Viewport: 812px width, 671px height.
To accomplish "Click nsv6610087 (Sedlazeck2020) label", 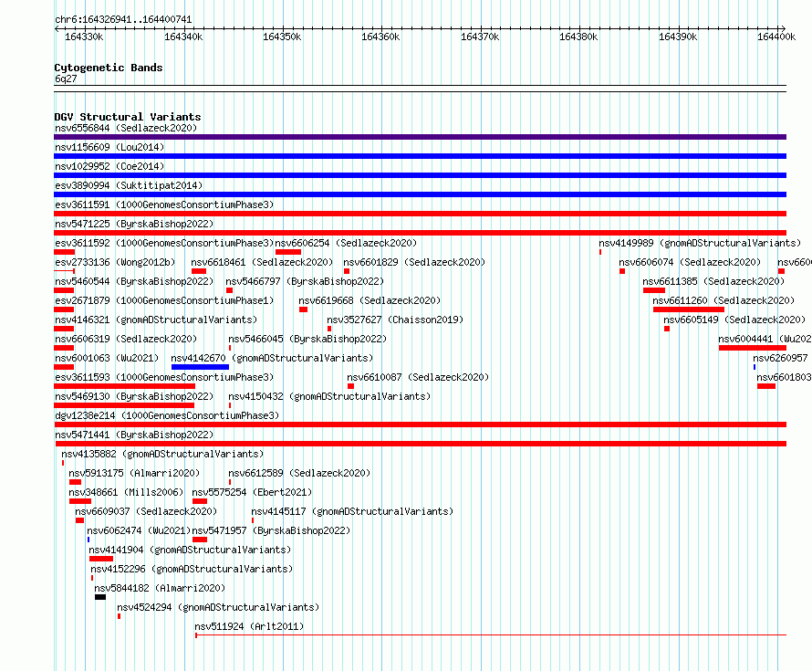I will [x=418, y=377].
